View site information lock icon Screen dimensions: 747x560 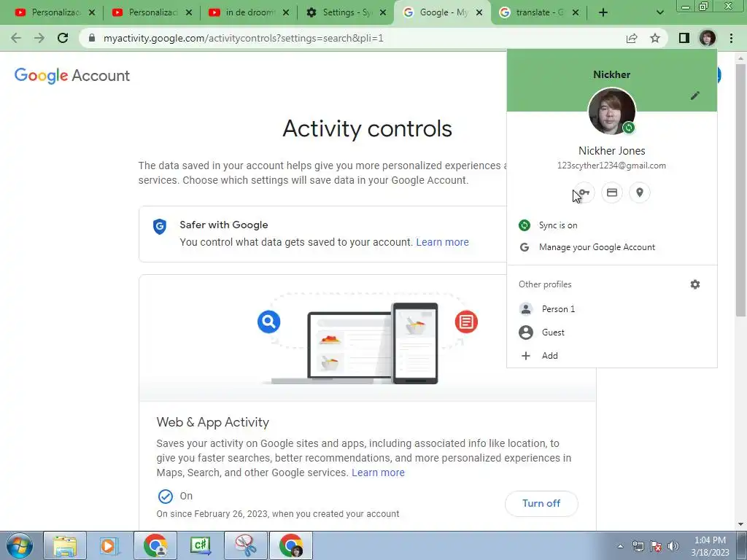(x=92, y=38)
